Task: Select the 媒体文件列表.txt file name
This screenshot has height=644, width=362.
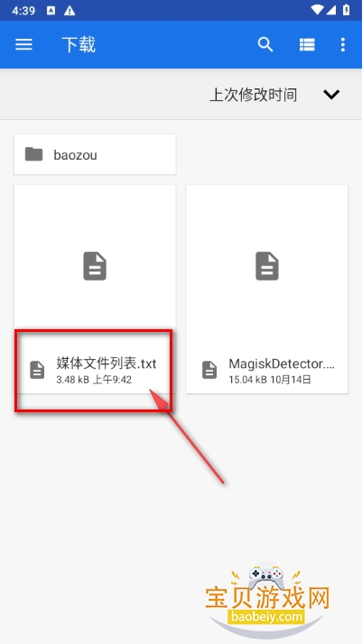Action: pos(107,363)
